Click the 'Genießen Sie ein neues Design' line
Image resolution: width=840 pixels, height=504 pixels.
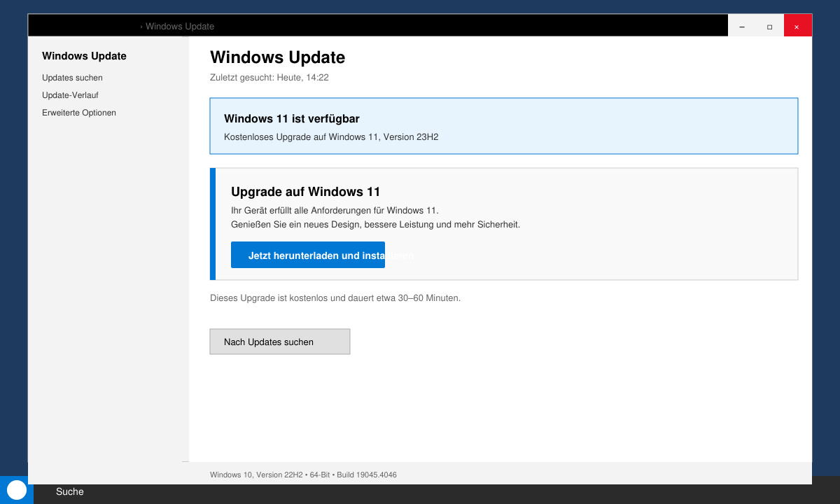tap(375, 225)
